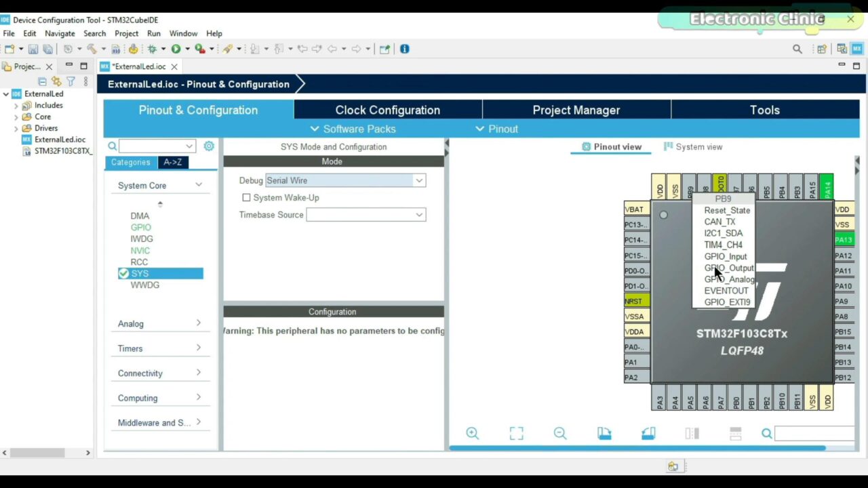Select RCC in System Core list
This screenshot has width=868, height=488.
click(139, 262)
